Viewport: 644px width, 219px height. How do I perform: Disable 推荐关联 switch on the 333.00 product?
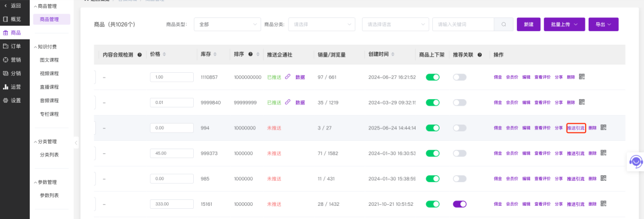[460, 204]
